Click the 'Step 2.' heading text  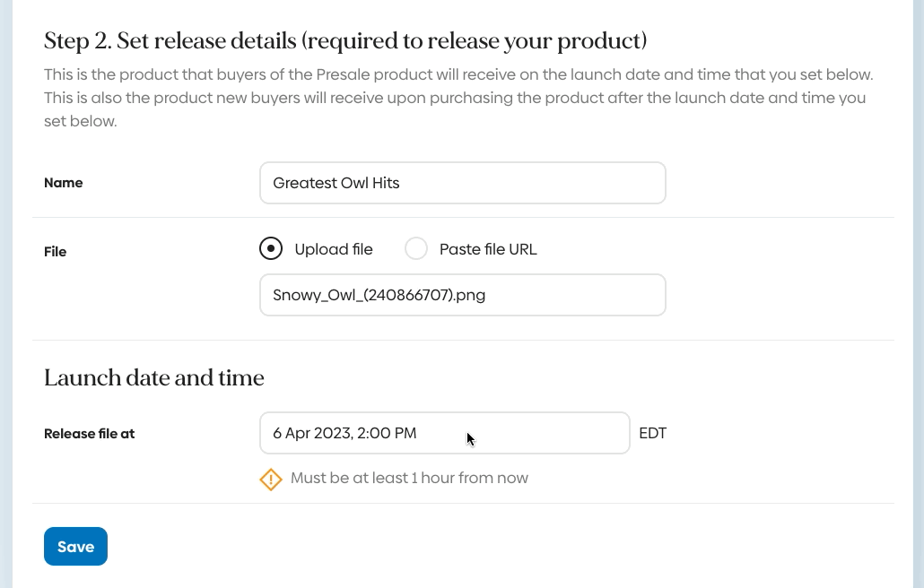tap(77, 41)
